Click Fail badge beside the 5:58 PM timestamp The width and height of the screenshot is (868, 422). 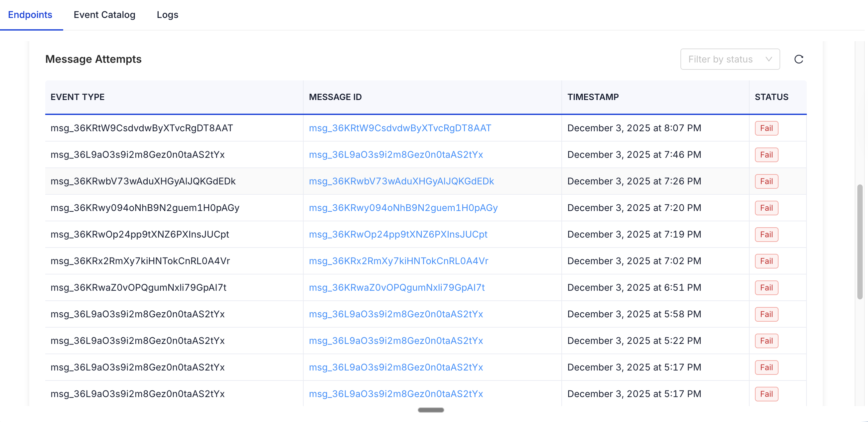(766, 314)
